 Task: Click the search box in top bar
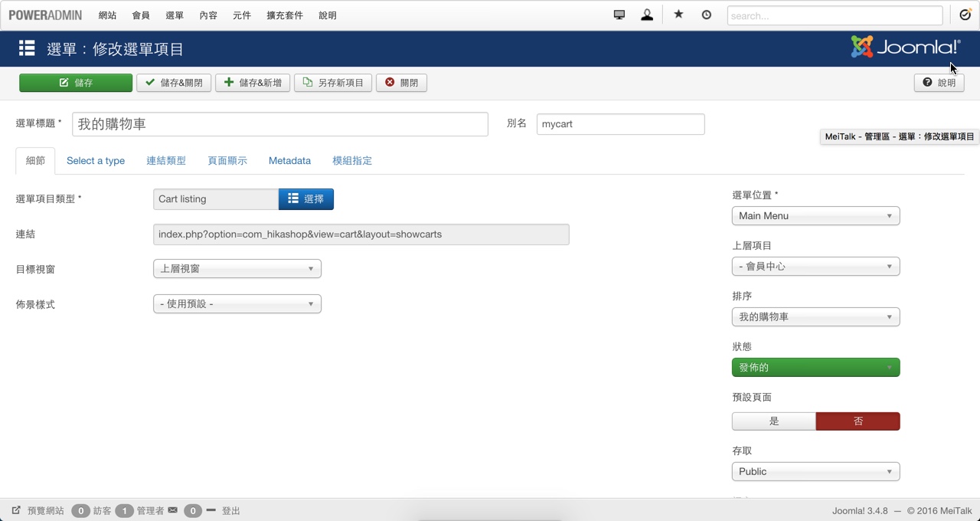(x=835, y=15)
